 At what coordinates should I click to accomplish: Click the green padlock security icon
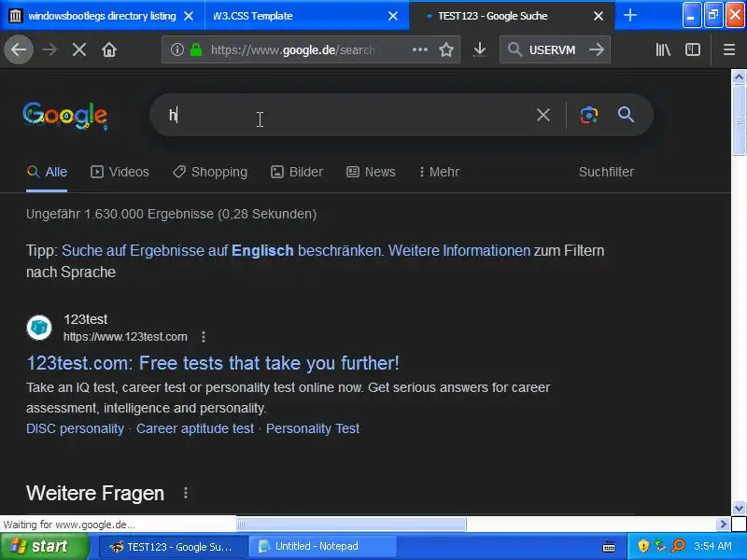(x=196, y=49)
